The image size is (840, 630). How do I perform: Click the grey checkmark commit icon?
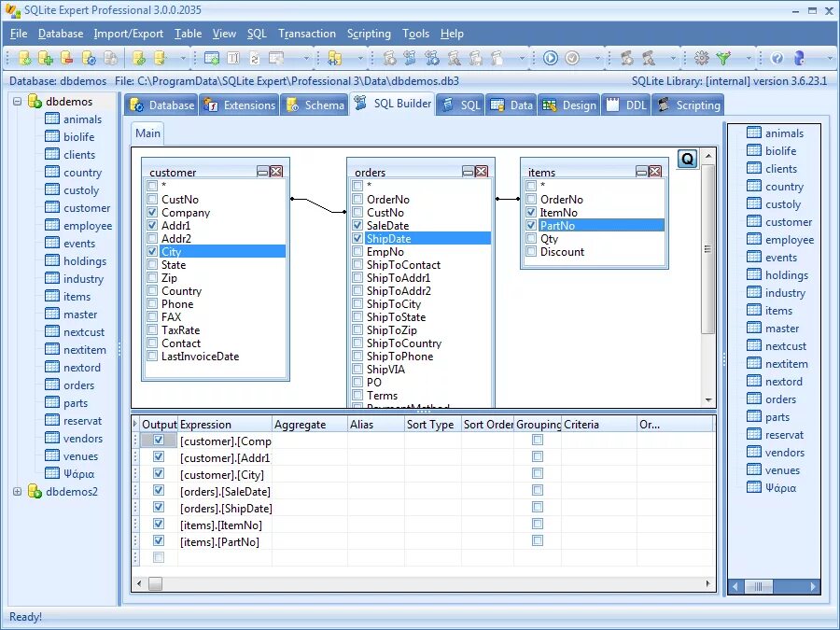[572, 58]
